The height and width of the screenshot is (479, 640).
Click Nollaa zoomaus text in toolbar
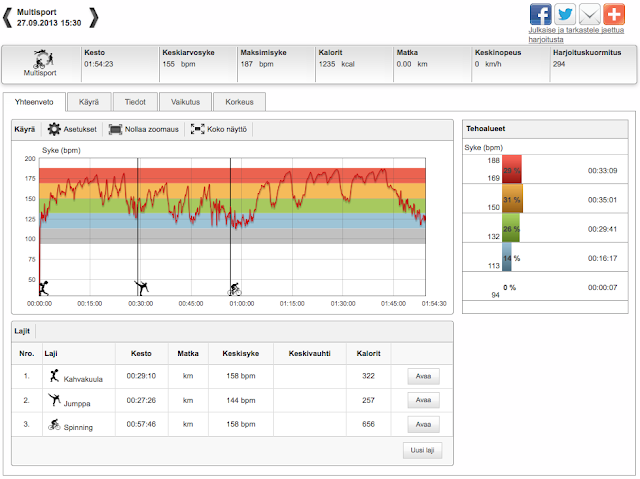pyautogui.click(x=152, y=129)
